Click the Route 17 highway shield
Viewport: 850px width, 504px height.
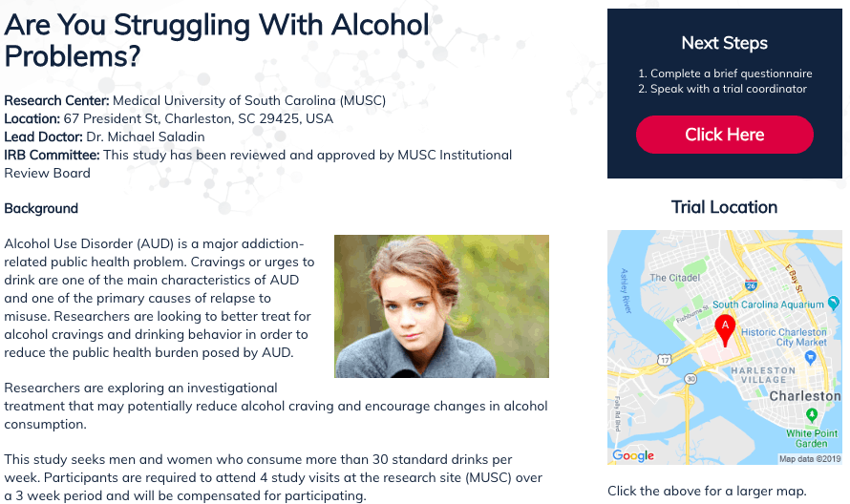(x=665, y=359)
